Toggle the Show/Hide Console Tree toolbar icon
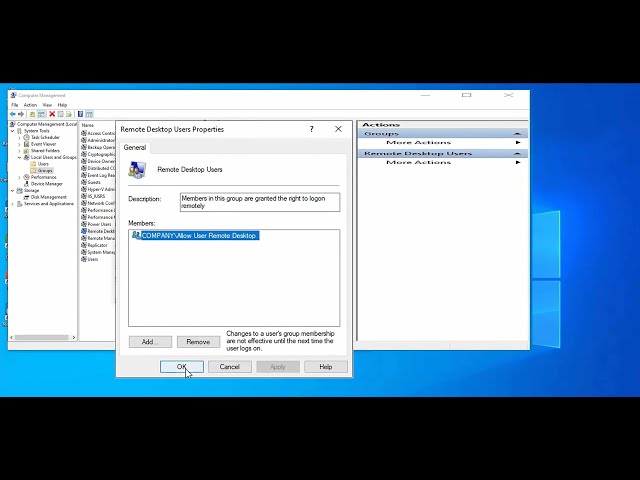640x480 pixels. 41,114
